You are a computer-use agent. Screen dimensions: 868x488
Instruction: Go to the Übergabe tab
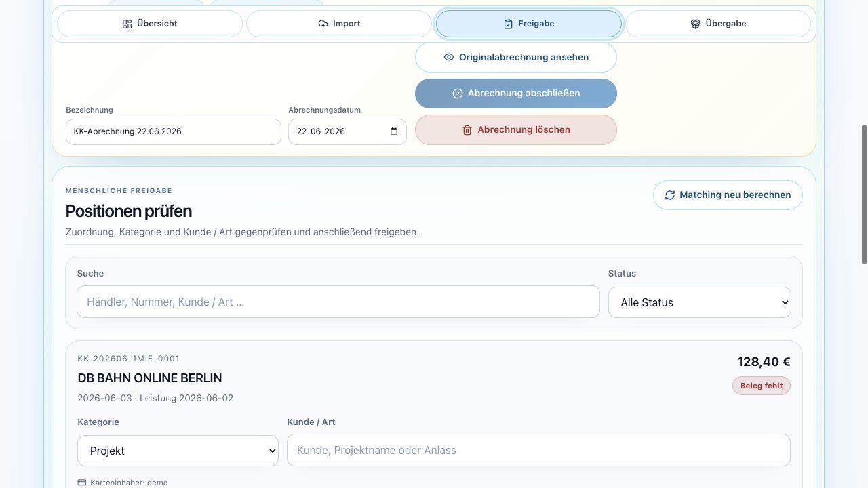tap(718, 24)
